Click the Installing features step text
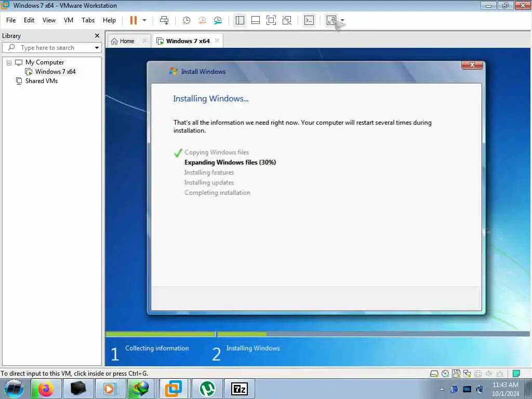The height and width of the screenshot is (399, 532). pyautogui.click(x=209, y=172)
